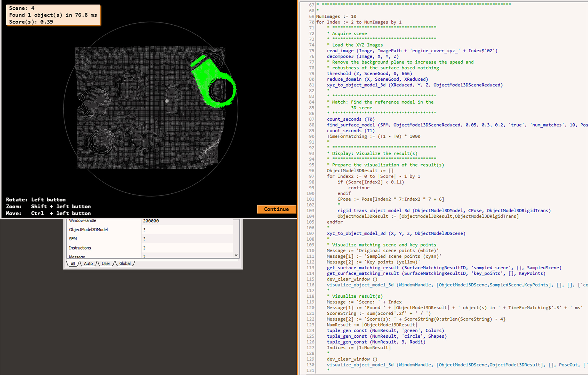
Task: Click tuple_gen_const 'green' on line 124
Action: [x=385, y=330]
